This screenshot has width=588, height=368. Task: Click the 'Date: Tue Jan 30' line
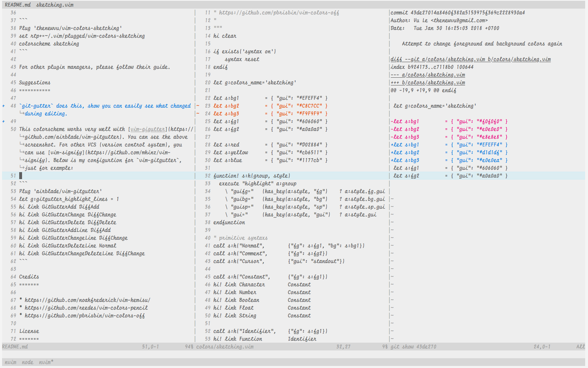pyautogui.click(x=445, y=28)
